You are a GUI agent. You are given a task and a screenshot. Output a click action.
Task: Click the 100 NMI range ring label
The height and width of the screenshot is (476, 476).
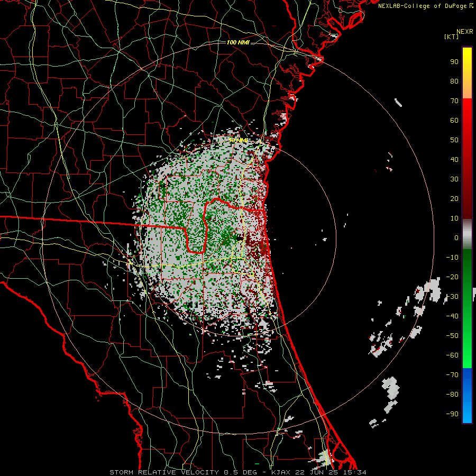click(x=238, y=42)
